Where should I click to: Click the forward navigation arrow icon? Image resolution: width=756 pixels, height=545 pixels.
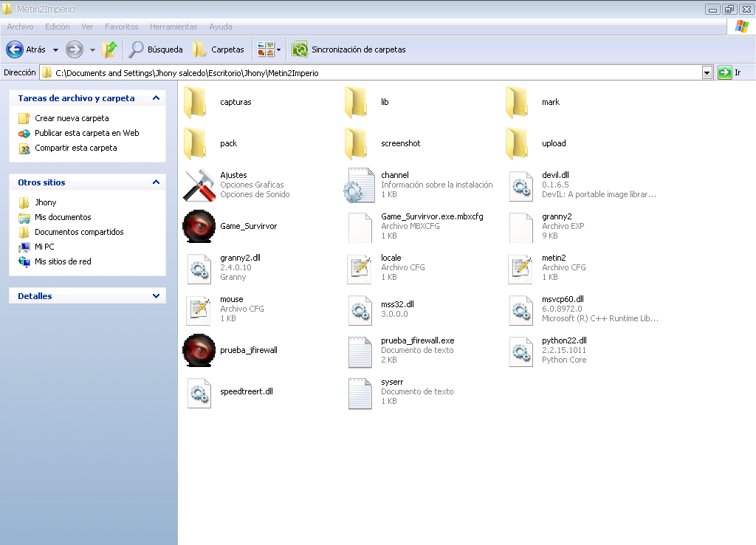[x=75, y=49]
